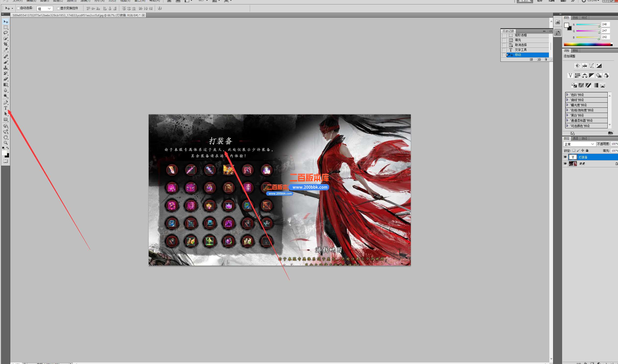Select the Zoom tool in toolbox
Image resolution: width=618 pixels, height=364 pixels.
[6, 143]
